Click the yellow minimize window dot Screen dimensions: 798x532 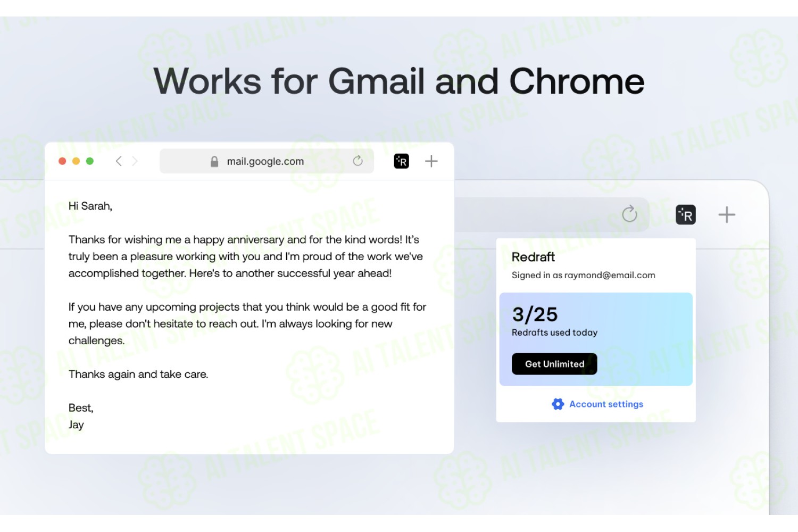76,161
